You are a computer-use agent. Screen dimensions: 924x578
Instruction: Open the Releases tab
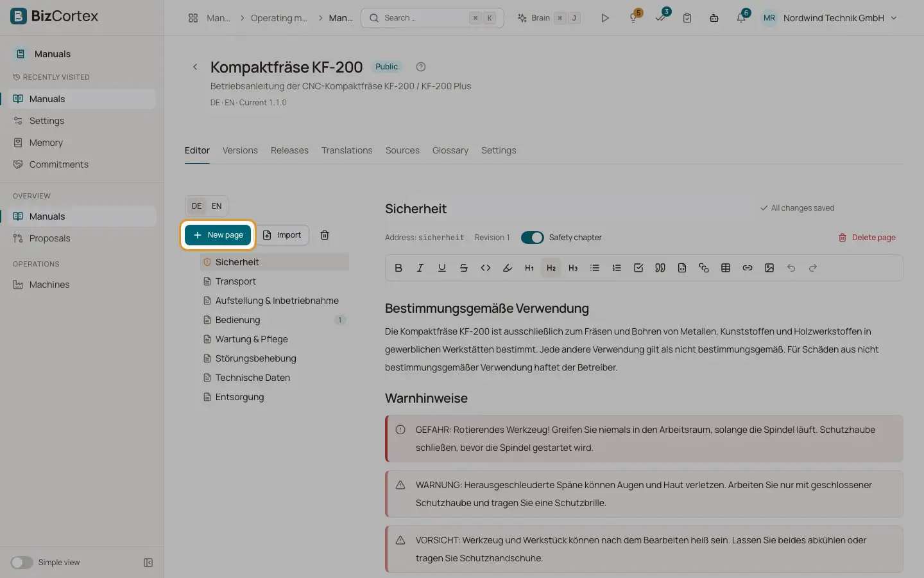tap(289, 150)
